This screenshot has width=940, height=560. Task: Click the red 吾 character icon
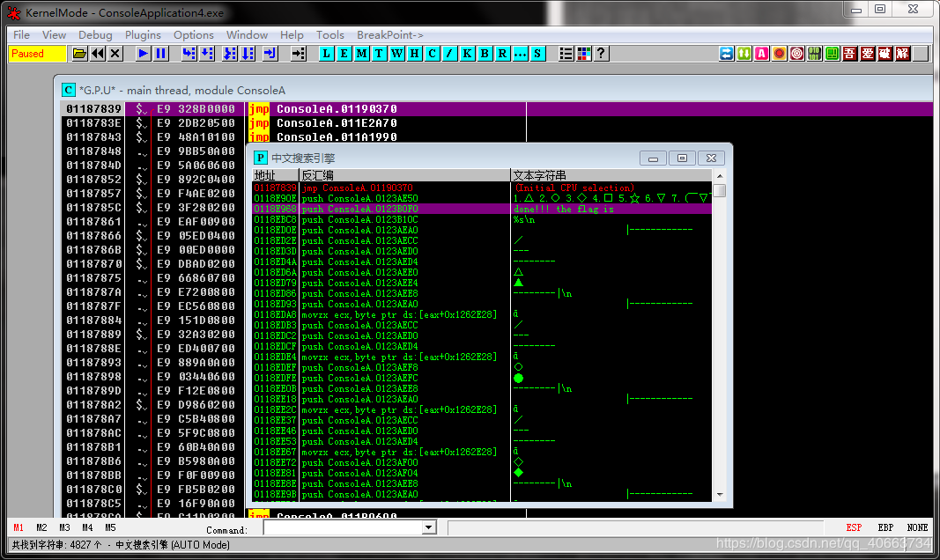click(850, 54)
